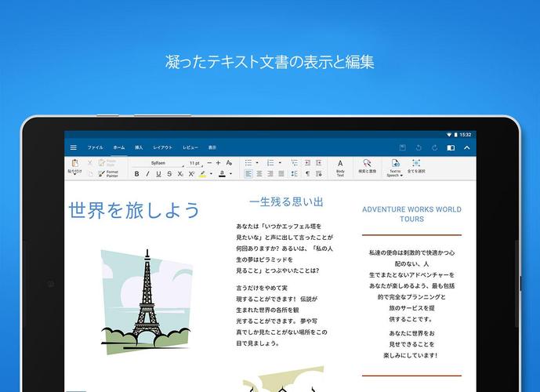Click the line 楽しみにしています!
540x392 pixels.
pos(411,355)
